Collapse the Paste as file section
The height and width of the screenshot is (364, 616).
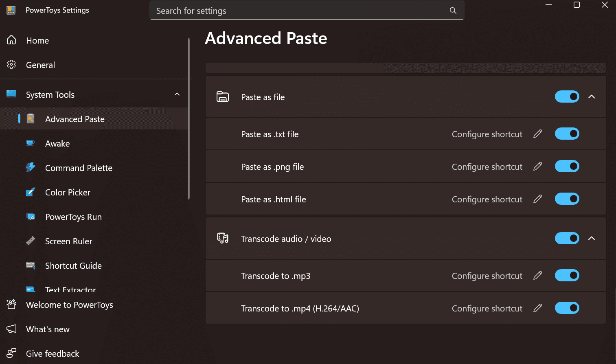point(592,97)
